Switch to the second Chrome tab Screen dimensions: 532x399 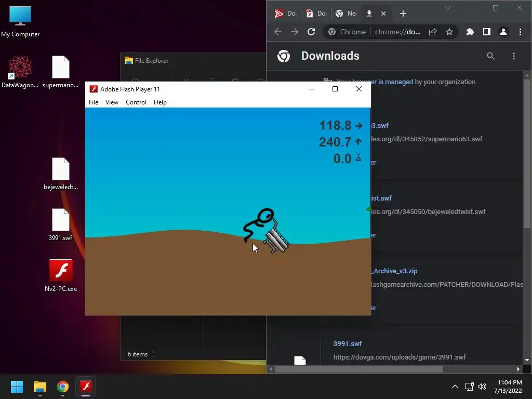pos(316,13)
